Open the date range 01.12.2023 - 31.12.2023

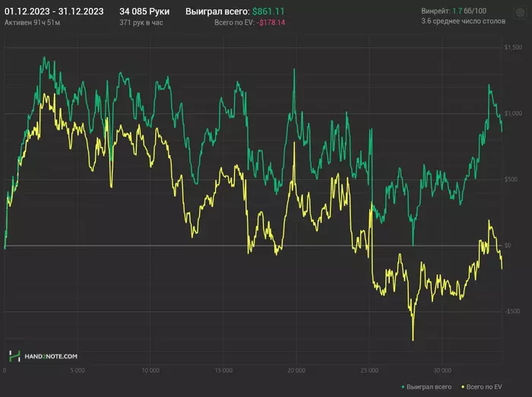point(54,12)
